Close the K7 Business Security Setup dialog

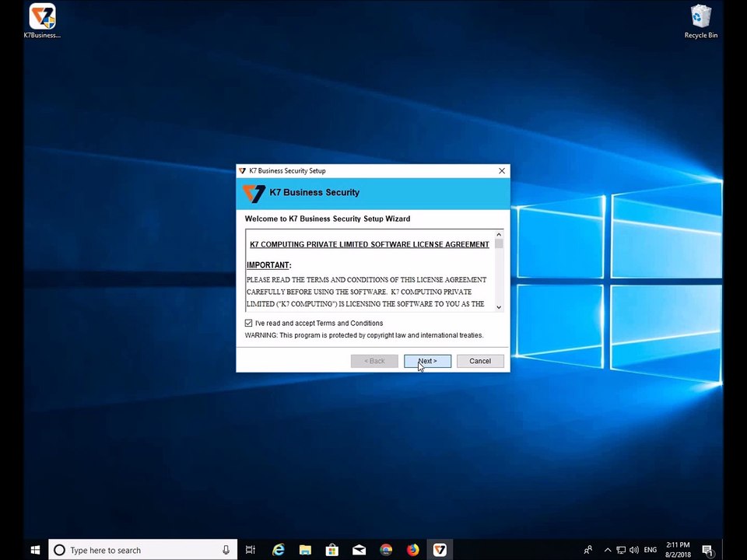pos(502,170)
